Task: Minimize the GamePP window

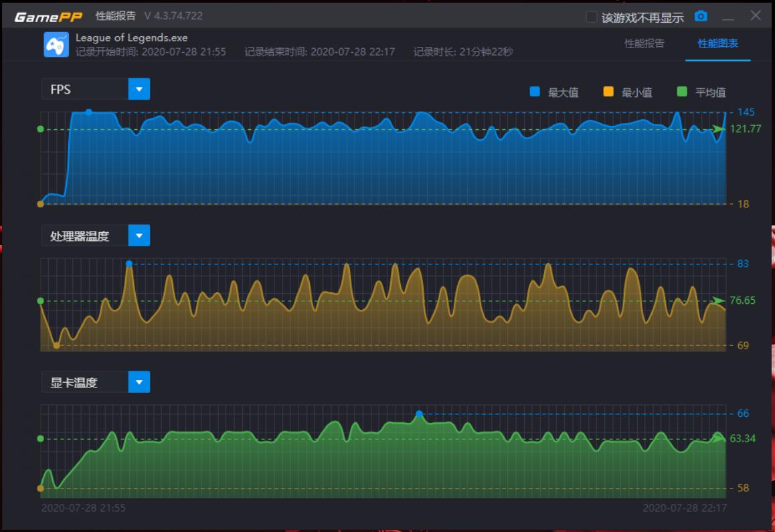Action: click(727, 17)
